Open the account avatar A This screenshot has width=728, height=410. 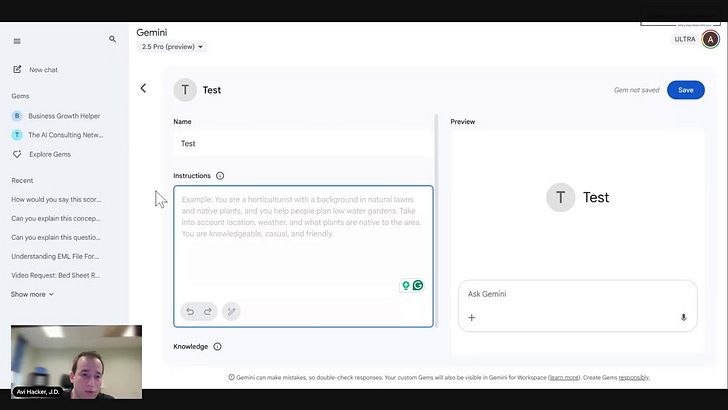point(710,39)
